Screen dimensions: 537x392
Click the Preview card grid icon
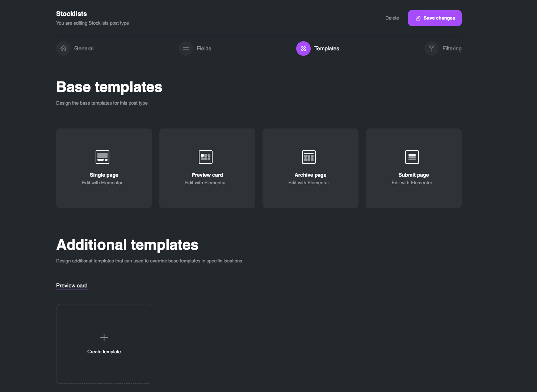pyautogui.click(x=206, y=157)
